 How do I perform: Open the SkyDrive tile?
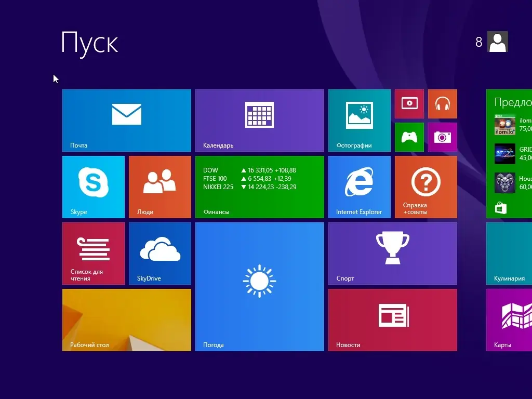(160, 254)
